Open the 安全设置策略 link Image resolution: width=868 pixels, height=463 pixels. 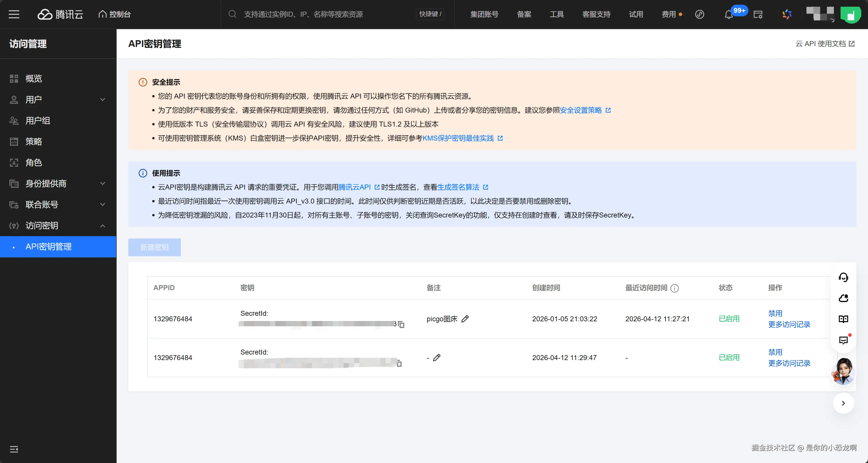(x=581, y=110)
